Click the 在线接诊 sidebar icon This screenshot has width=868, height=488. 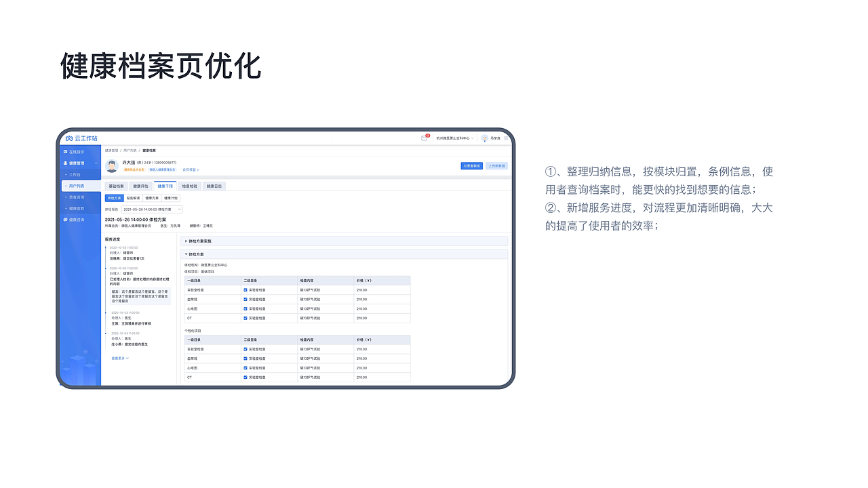(x=65, y=152)
